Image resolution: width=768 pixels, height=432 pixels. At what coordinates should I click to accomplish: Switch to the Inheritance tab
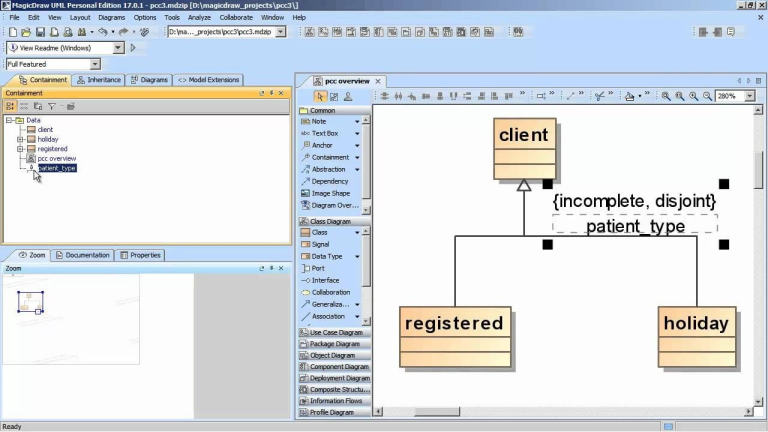pos(99,80)
